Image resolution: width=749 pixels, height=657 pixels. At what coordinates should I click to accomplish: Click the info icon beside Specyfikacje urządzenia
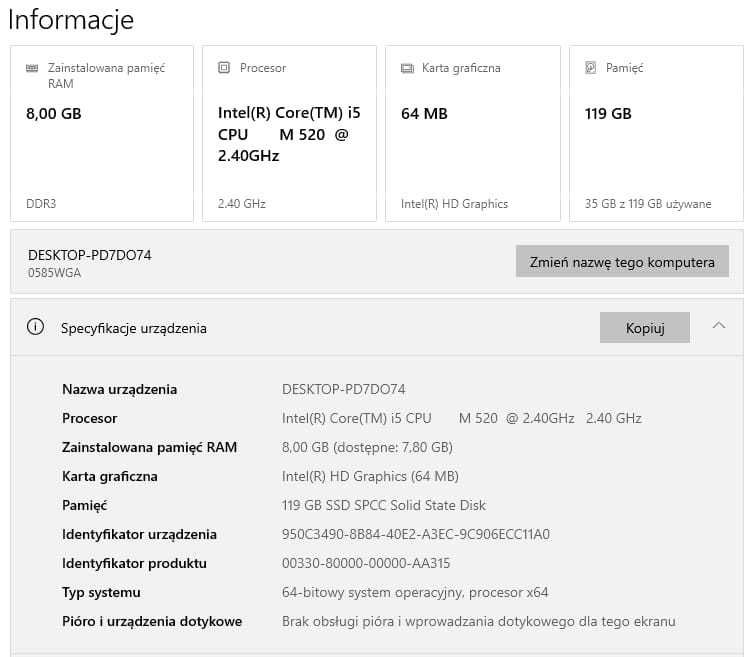click(35, 327)
